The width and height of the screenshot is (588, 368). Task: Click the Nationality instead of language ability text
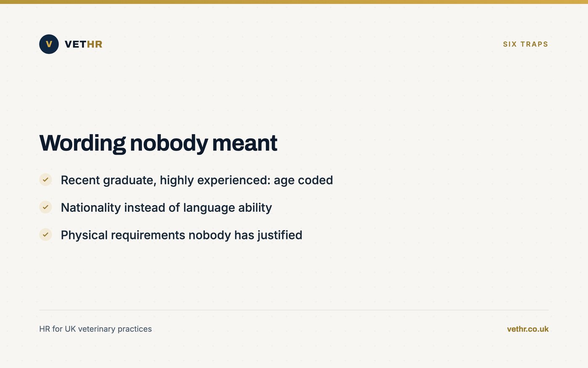tap(166, 207)
